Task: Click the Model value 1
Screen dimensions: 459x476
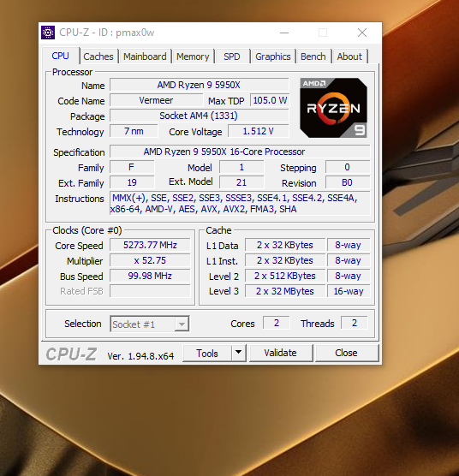Action: pyautogui.click(x=241, y=167)
